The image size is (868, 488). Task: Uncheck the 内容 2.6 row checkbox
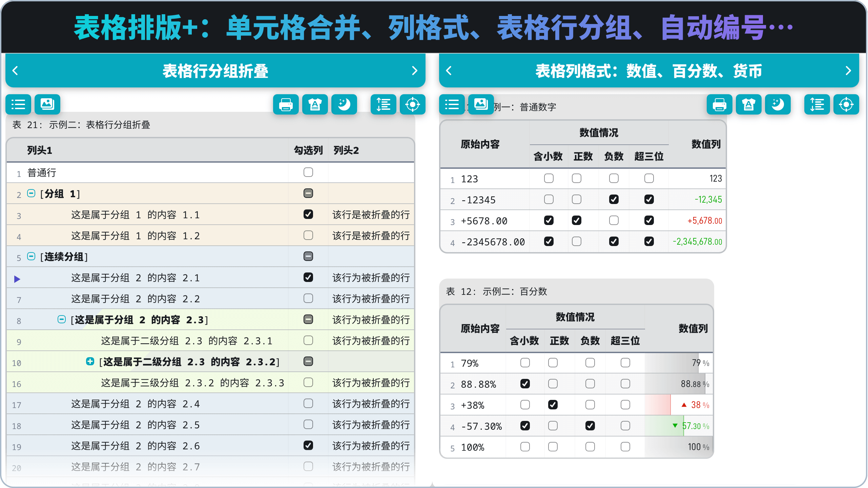[308, 445]
